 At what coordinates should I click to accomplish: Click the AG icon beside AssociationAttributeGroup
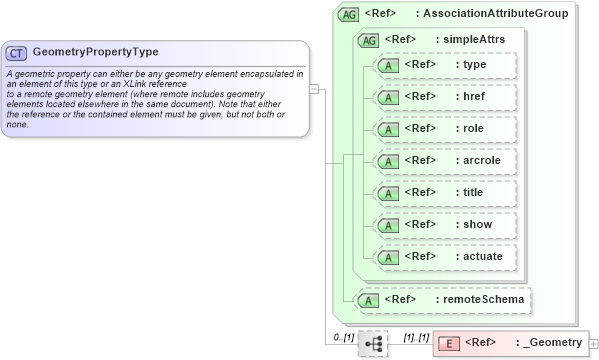pyautogui.click(x=348, y=15)
